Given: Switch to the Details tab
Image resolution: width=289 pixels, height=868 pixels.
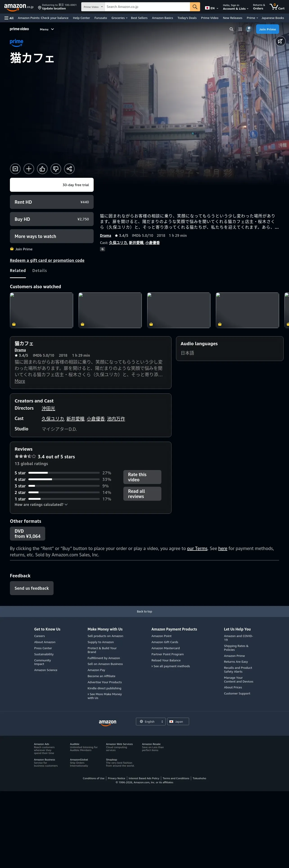Looking at the screenshot, I should pos(39,271).
